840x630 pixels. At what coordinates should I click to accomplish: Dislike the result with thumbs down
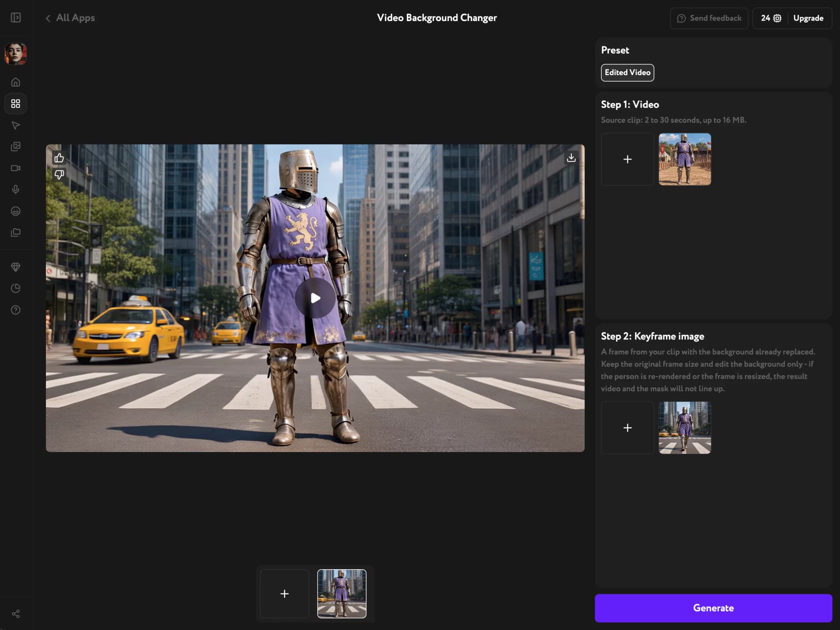tap(59, 174)
